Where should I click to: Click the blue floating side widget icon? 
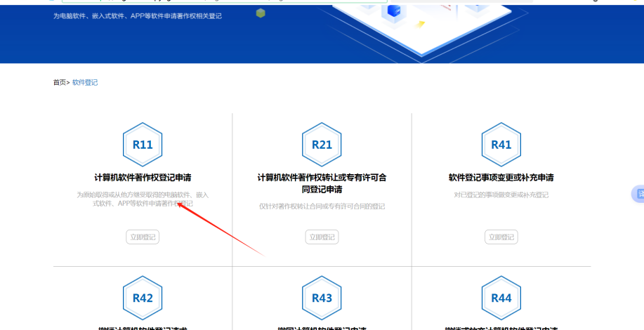[x=638, y=194]
